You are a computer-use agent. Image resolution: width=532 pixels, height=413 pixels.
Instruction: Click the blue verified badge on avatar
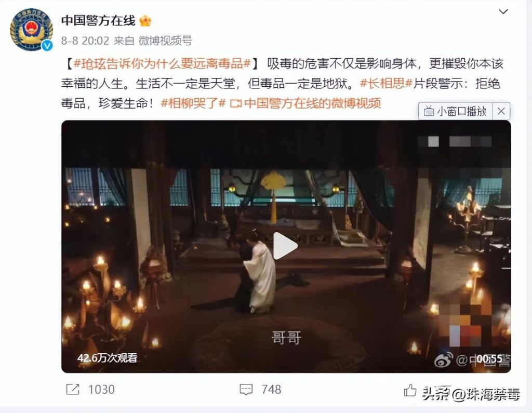[47, 45]
